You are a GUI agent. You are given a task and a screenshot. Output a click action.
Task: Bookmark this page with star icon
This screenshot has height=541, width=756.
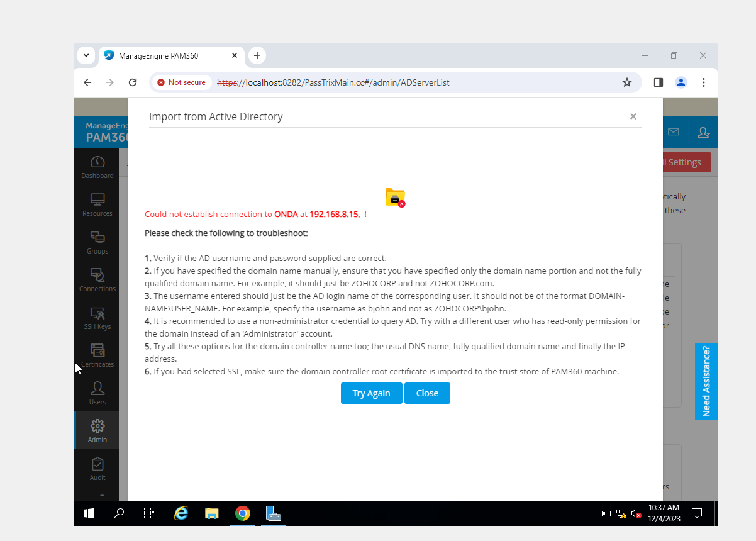click(627, 82)
